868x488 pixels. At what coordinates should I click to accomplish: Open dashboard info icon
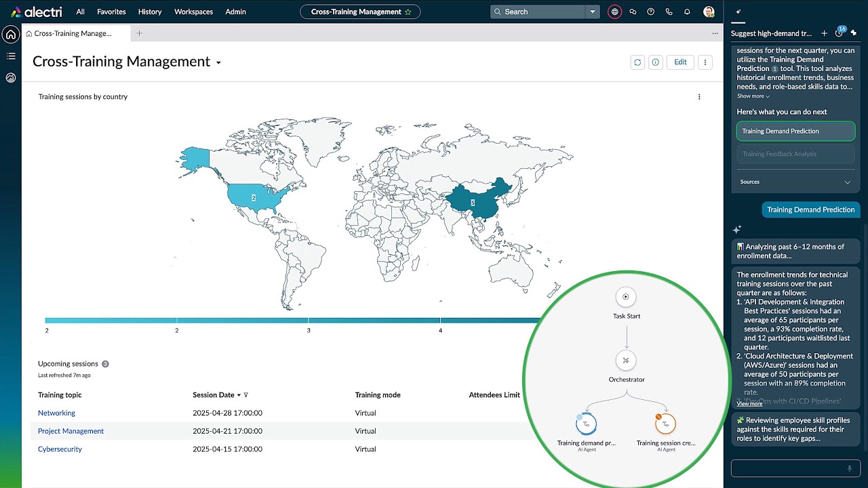(656, 62)
